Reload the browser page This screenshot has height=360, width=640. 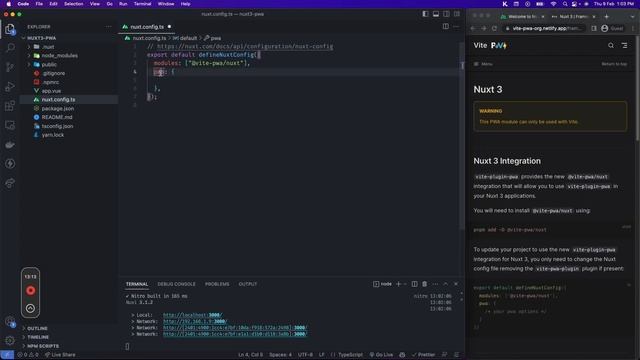[494, 29]
